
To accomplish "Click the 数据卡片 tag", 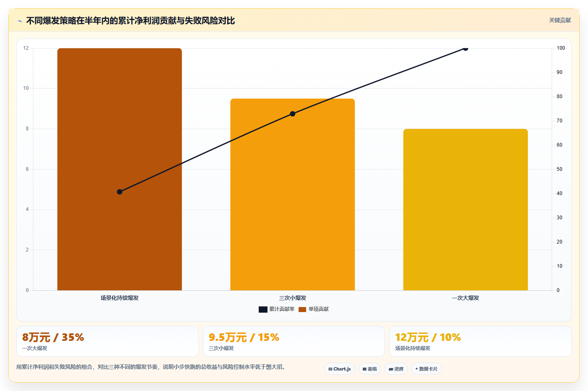I will (426, 369).
